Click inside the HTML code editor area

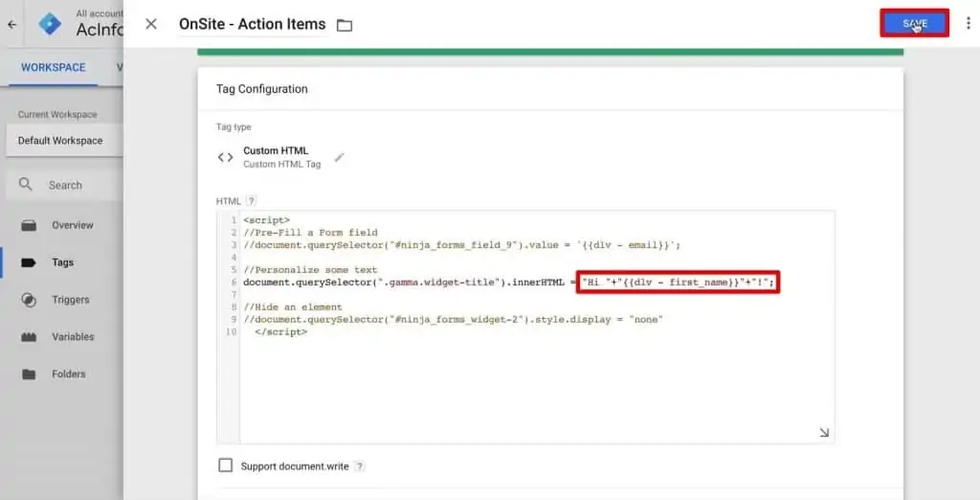pyautogui.click(x=525, y=328)
